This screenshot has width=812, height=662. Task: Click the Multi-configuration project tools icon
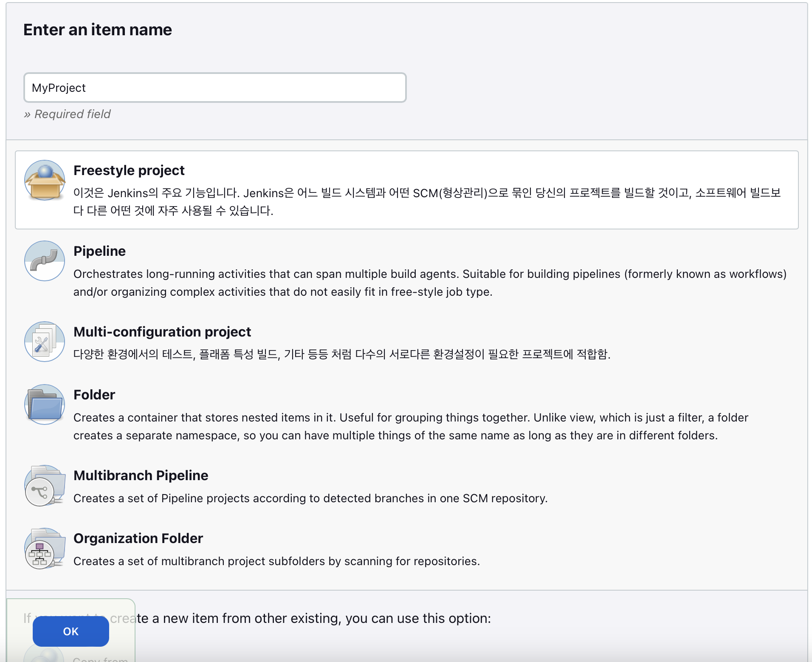45,342
